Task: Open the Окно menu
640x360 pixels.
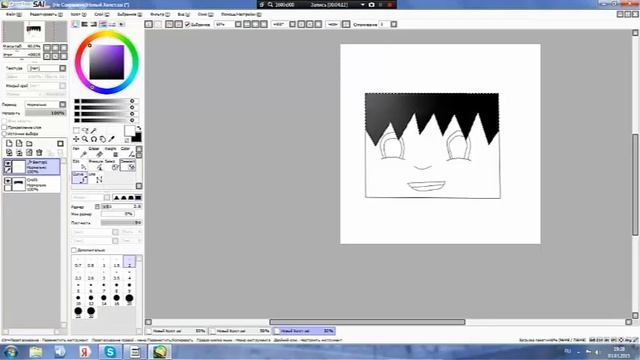Action: (x=205, y=14)
